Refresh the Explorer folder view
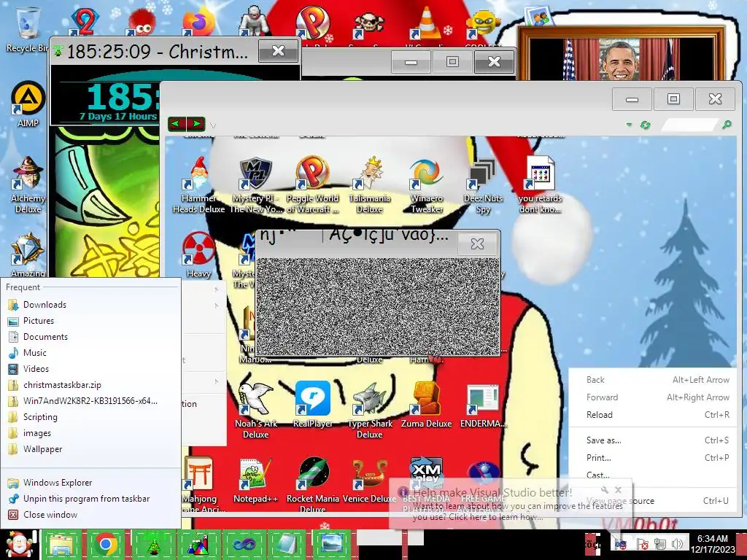The image size is (747, 560). (646, 125)
